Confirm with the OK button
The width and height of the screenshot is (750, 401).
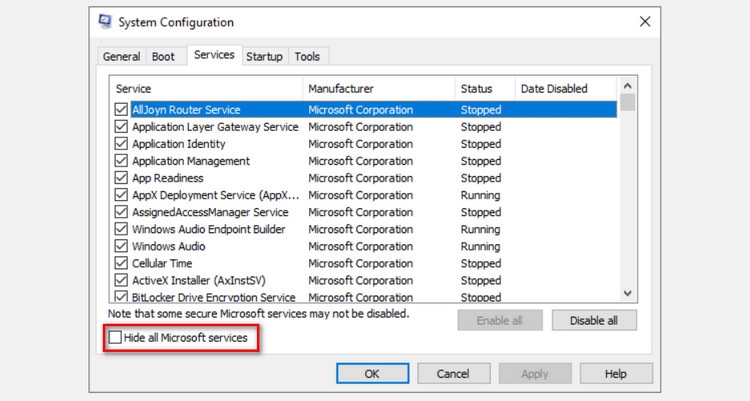coord(373,374)
